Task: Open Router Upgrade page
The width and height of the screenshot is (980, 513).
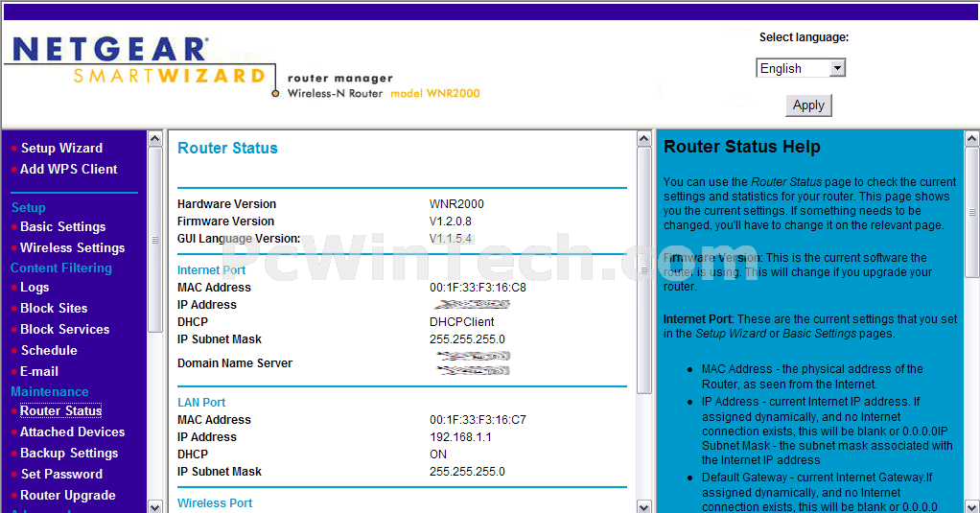Action: [68, 496]
